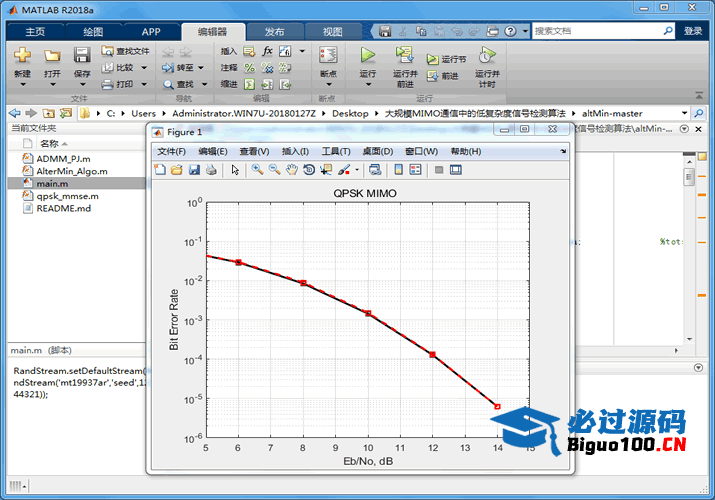
Task: Toggle the Data Cursor tool in Figure 1
Action: click(x=326, y=170)
